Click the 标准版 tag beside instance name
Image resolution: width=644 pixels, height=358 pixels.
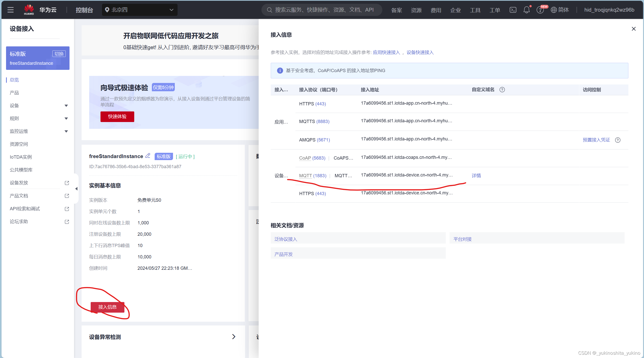point(164,157)
